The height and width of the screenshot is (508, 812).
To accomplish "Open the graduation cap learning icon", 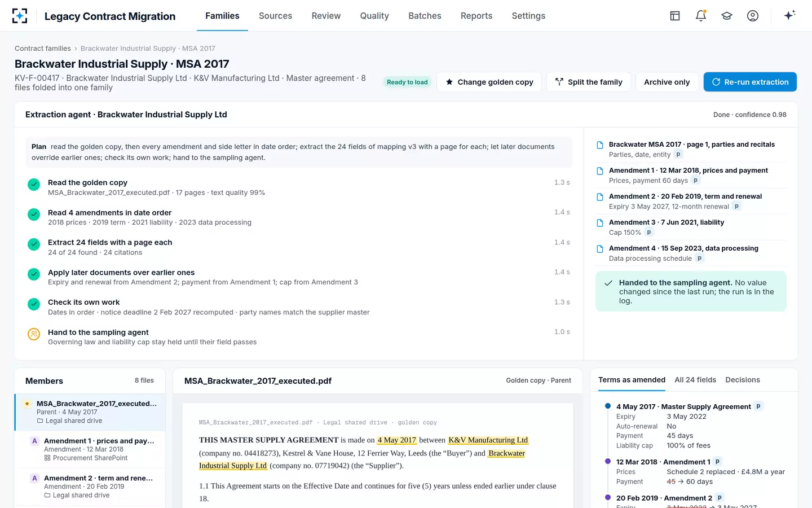I will point(727,16).
